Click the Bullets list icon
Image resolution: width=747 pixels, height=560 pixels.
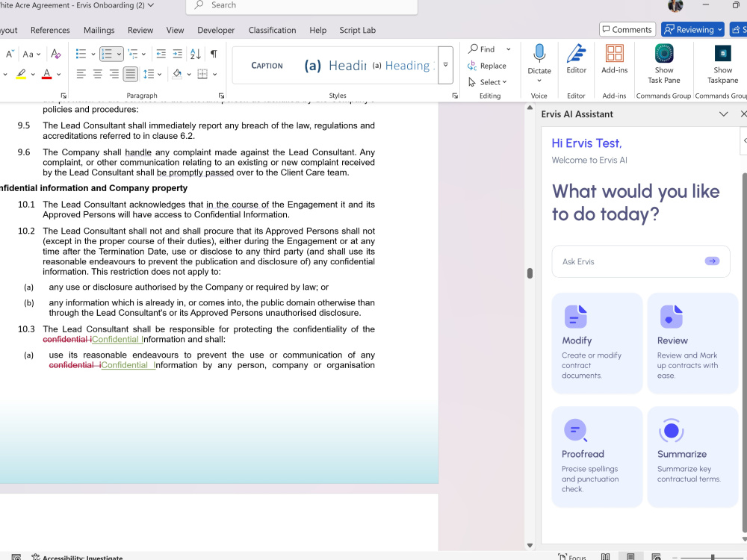point(81,54)
